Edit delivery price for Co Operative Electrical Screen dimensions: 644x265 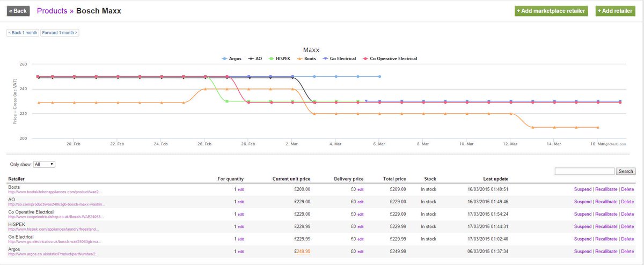tap(361, 214)
